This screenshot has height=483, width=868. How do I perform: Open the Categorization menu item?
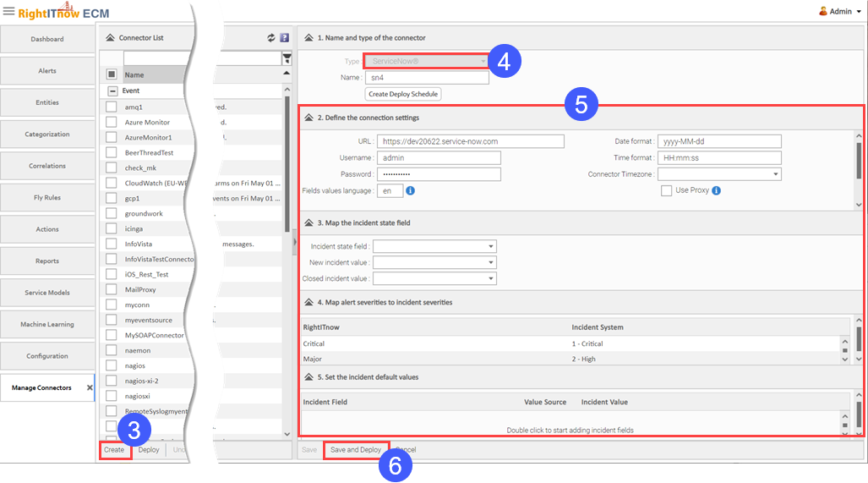pos(47,134)
